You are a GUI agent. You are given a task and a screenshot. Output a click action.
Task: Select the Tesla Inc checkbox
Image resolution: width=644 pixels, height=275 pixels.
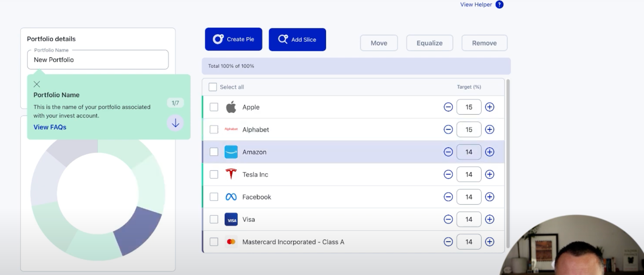point(214,174)
